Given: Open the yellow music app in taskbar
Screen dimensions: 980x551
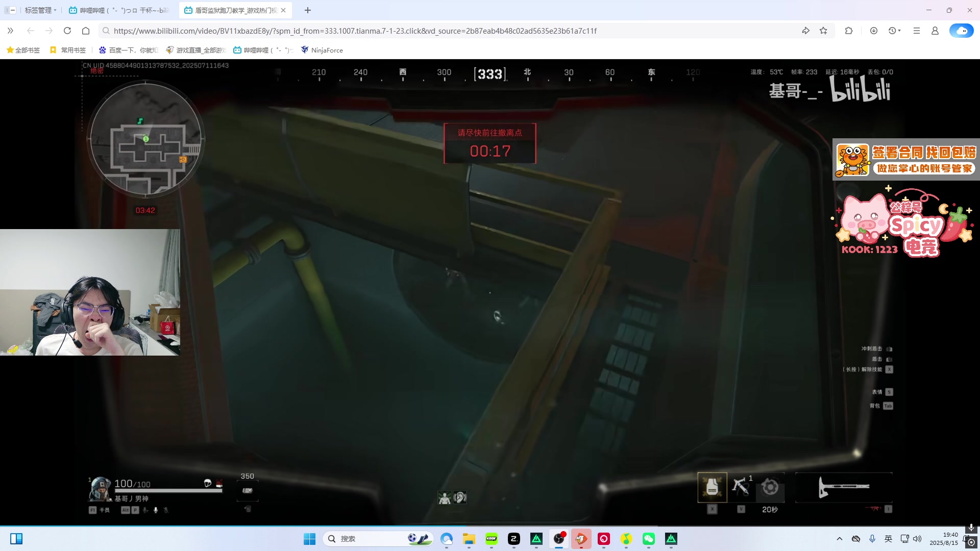Looking at the screenshot, I should coord(626,539).
